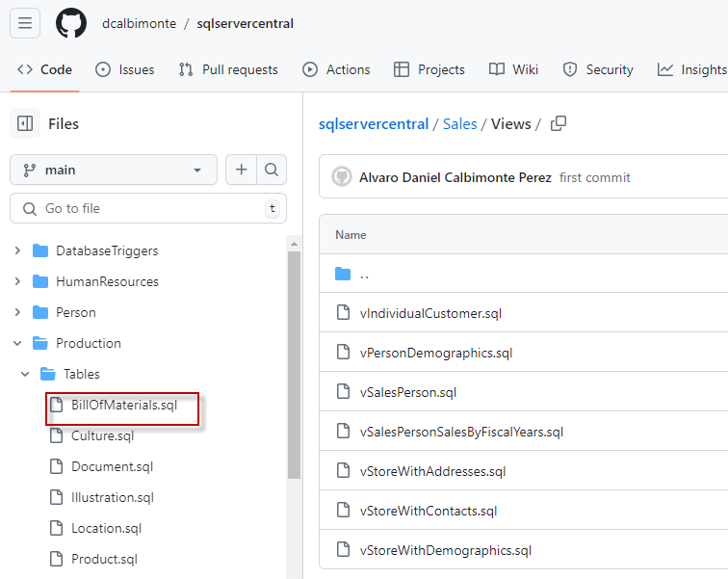Click the add file plus icon

pos(241,170)
